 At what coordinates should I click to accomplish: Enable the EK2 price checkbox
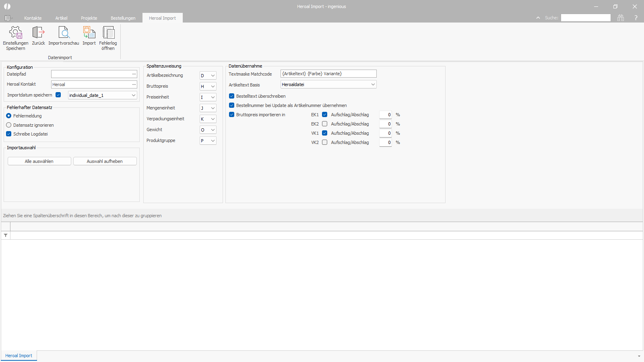click(x=325, y=124)
